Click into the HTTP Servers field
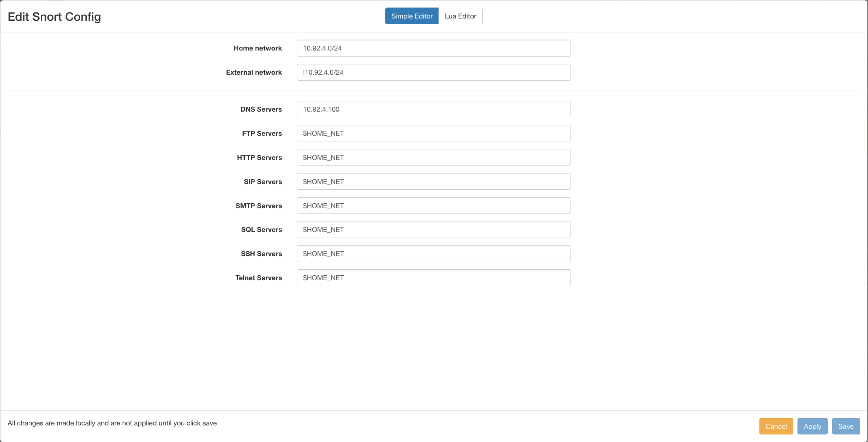Image resolution: width=868 pixels, height=442 pixels. click(434, 158)
